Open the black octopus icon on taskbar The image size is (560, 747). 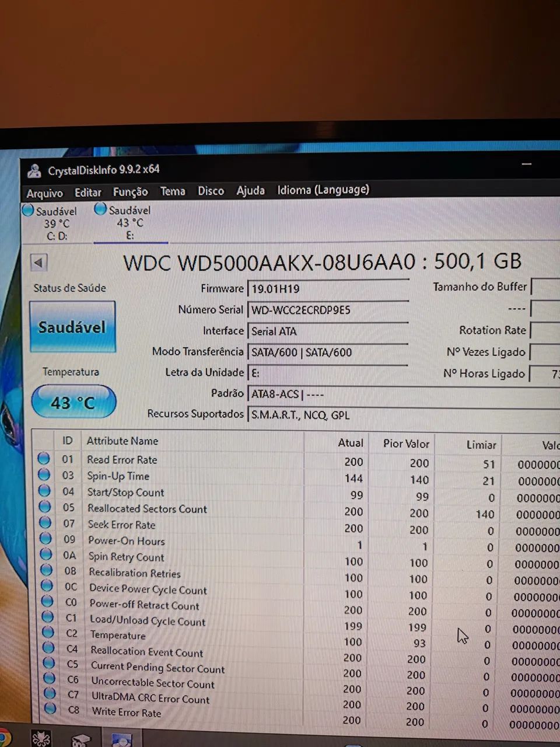click(41, 739)
